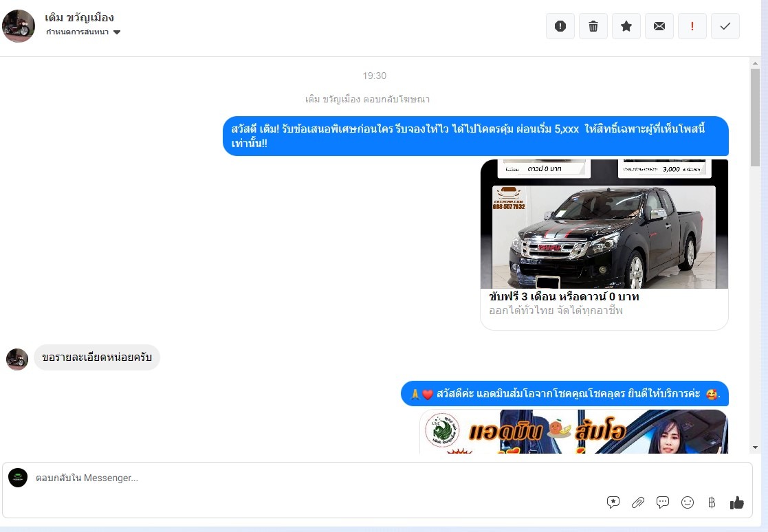Click ad subtitle ออกได้ทั่วไทย จัดได้ทุกอาชีพ

pos(556,311)
